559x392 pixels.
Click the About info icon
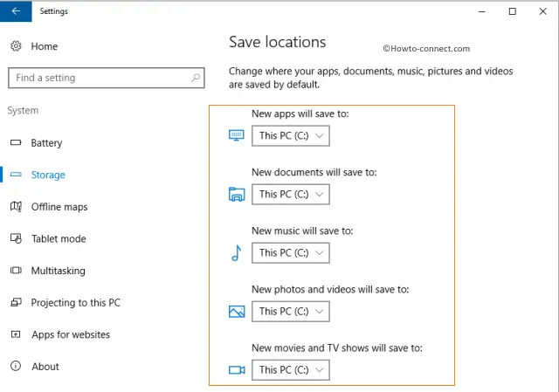click(x=16, y=366)
